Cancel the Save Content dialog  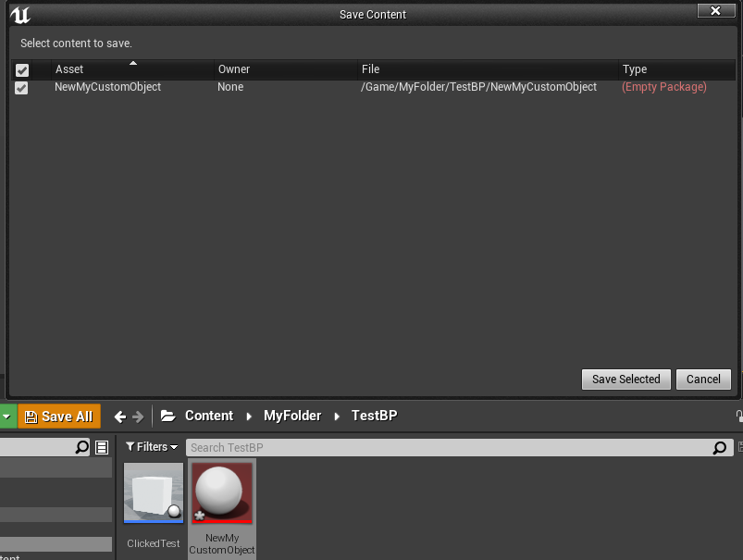tap(703, 380)
